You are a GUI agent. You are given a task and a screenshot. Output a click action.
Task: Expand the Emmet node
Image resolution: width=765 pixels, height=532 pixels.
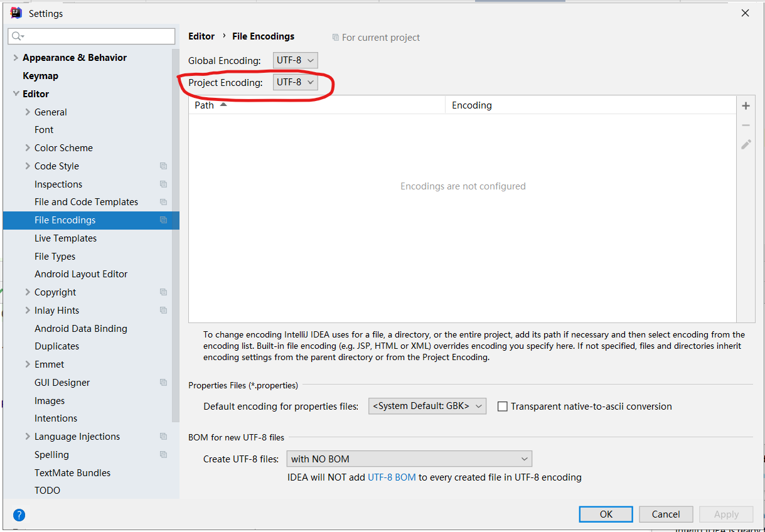(x=28, y=364)
